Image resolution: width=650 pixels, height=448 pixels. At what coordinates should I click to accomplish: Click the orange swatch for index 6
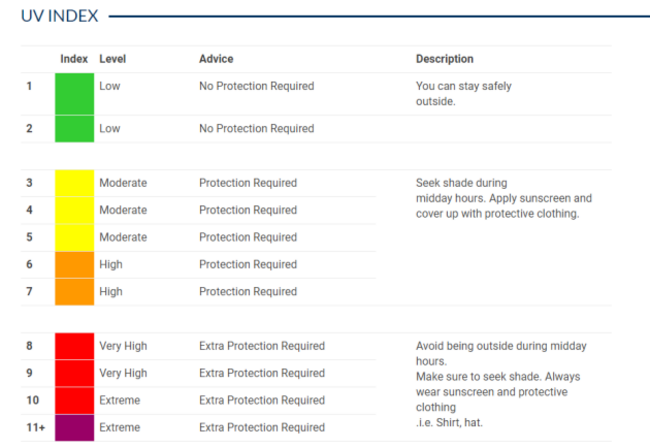[75, 265]
